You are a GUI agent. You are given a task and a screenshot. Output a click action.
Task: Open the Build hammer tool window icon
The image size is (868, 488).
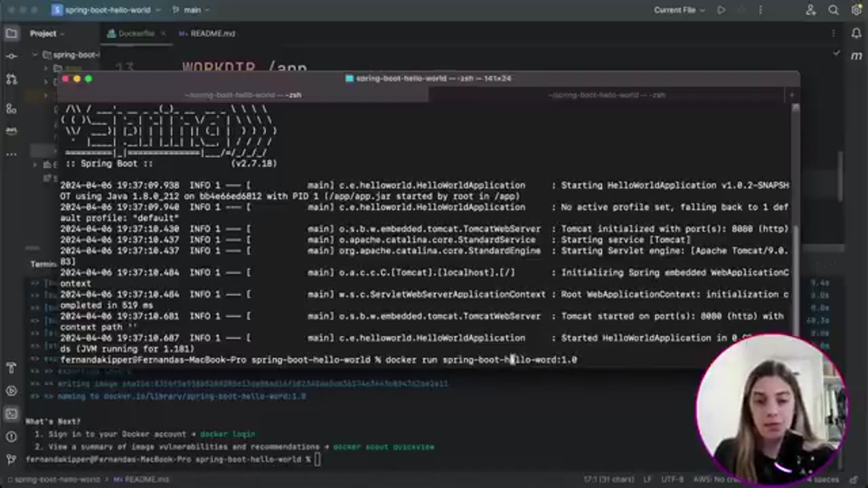(12, 368)
